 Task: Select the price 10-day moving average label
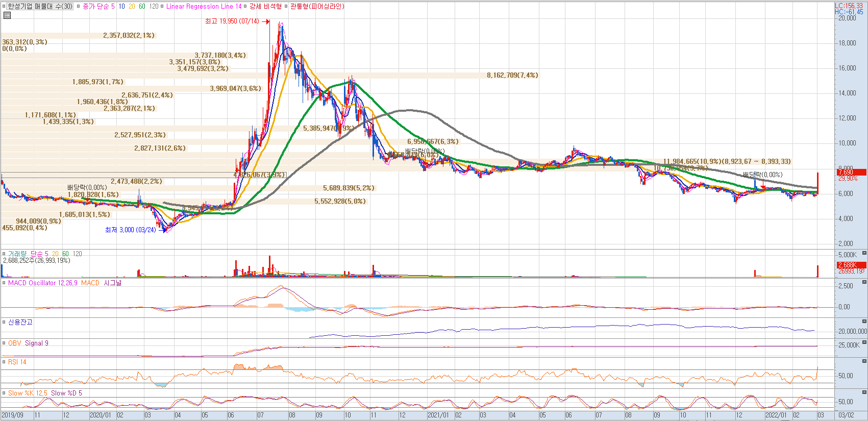click(121, 7)
